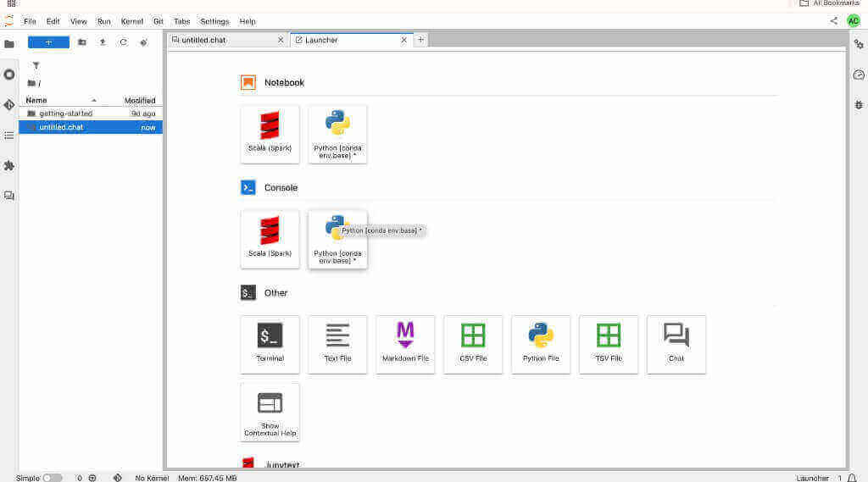Create a new Python File
Viewport: 868px width, 482px height.
tap(541, 345)
